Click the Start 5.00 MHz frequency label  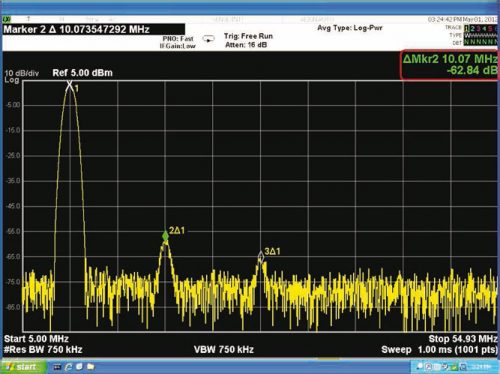tap(36, 339)
